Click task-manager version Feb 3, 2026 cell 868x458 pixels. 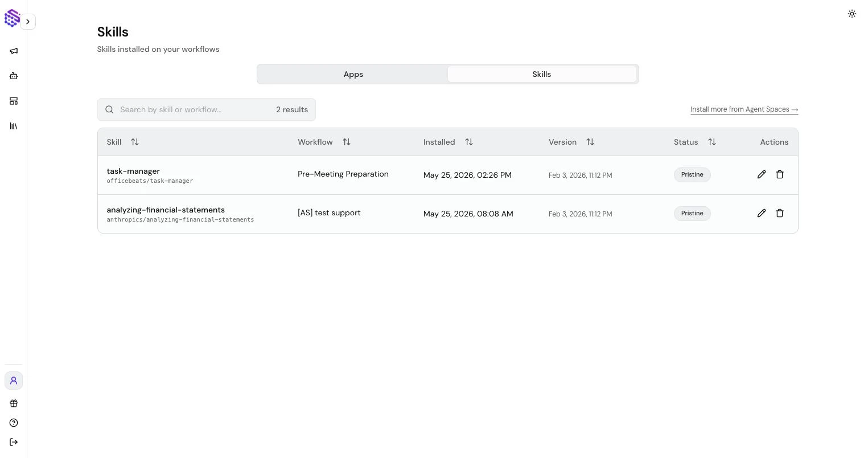581,175
